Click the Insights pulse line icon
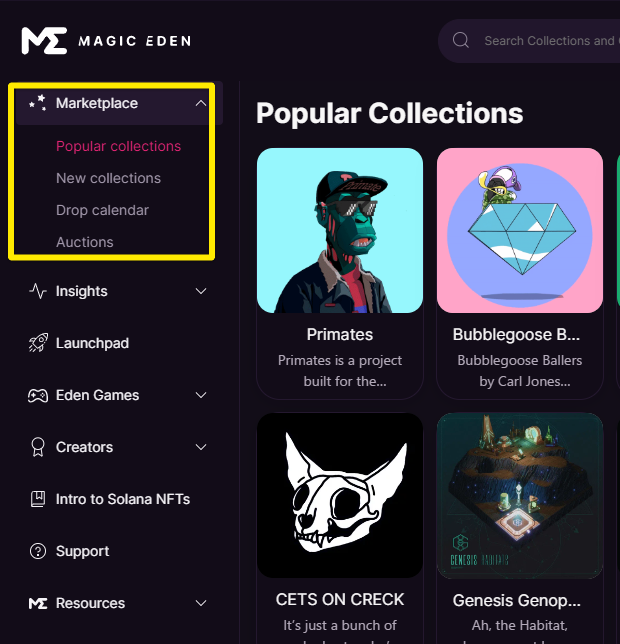The image size is (620, 644). coord(38,291)
